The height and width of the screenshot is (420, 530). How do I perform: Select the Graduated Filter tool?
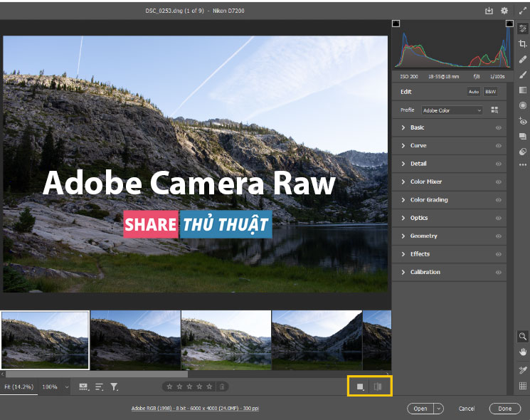[523, 90]
